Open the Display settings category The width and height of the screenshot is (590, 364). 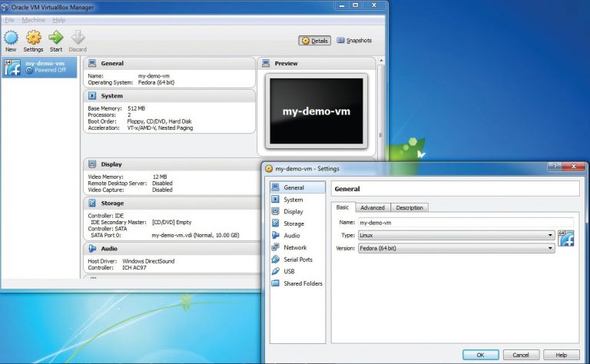293,211
